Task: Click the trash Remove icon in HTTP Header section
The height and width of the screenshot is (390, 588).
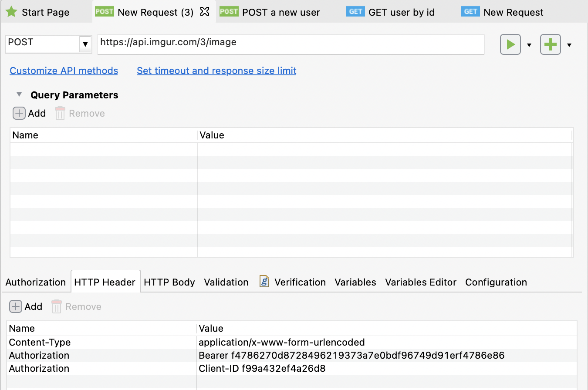Action: [56, 306]
